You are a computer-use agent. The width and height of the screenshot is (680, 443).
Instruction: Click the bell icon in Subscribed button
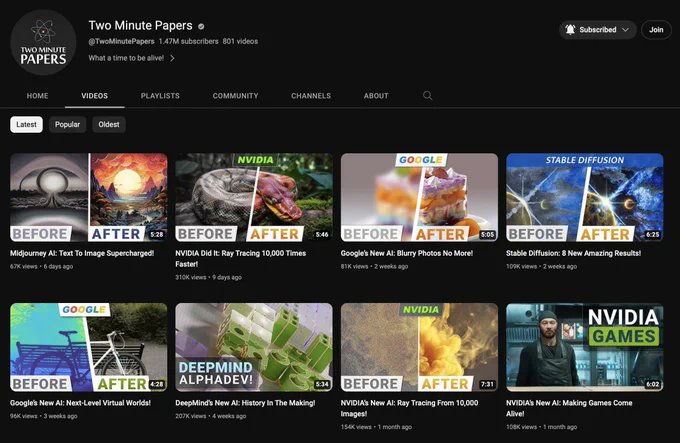pos(570,30)
